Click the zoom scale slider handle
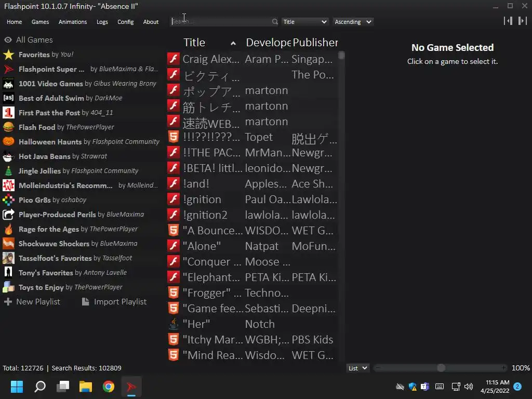 pos(441,368)
